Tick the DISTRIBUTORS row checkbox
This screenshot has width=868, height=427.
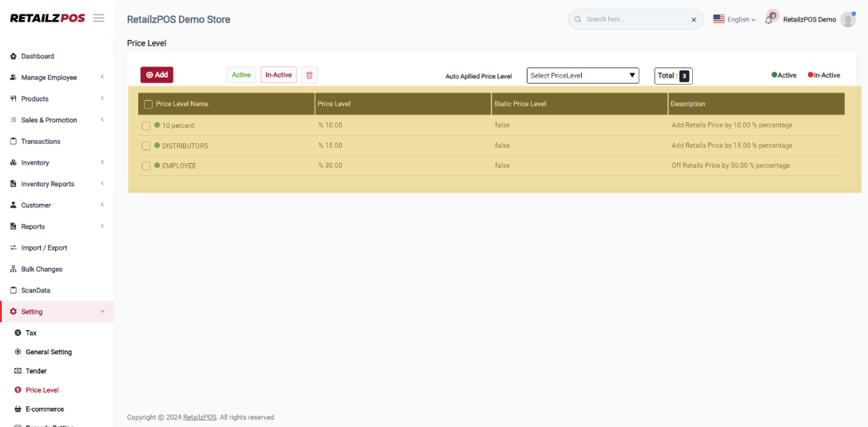pos(146,146)
